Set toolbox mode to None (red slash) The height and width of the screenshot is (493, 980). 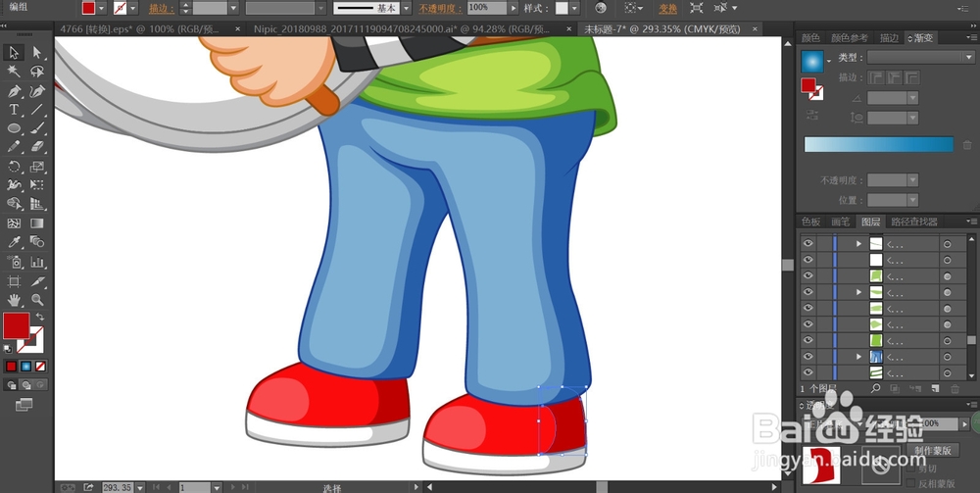coord(40,367)
